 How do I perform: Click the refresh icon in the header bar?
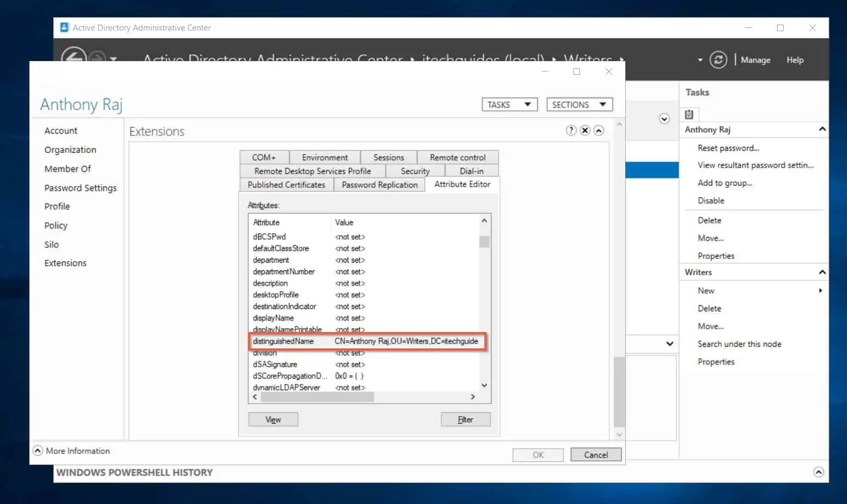click(x=718, y=60)
